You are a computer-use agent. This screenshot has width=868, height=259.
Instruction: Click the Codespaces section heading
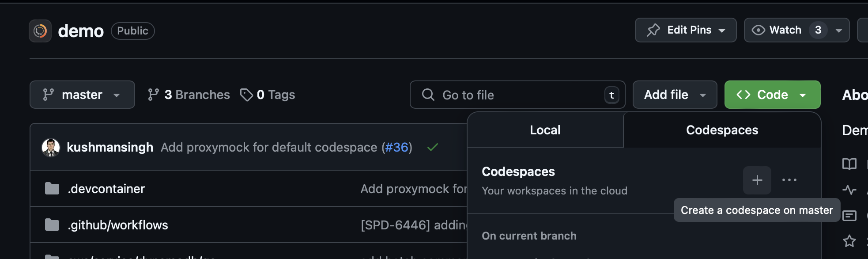coord(518,171)
